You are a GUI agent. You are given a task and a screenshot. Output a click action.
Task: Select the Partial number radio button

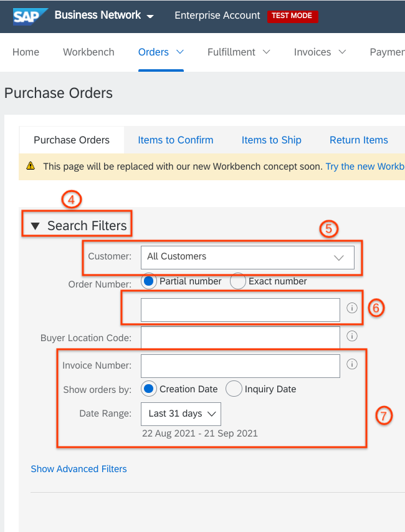pyautogui.click(x=149, y=281)
